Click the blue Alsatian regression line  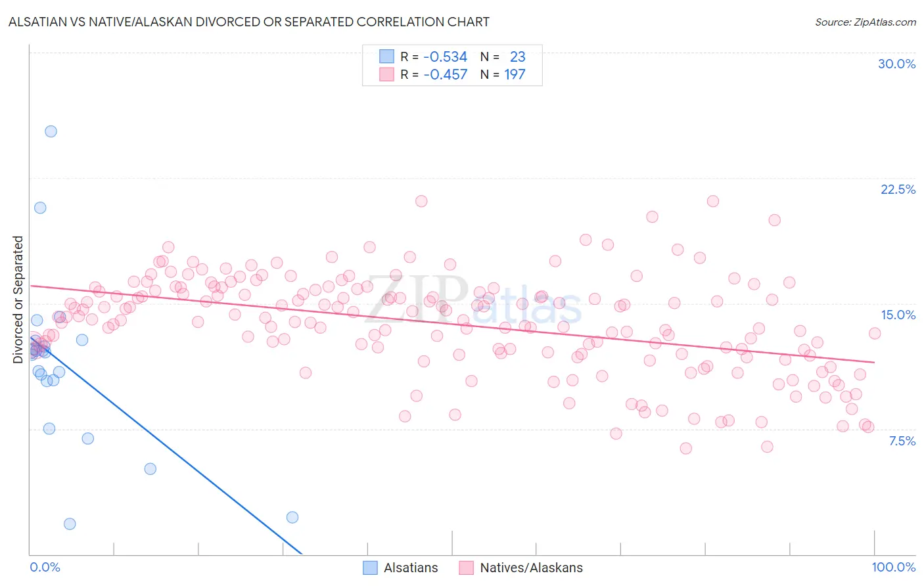(x=164, y=447)
